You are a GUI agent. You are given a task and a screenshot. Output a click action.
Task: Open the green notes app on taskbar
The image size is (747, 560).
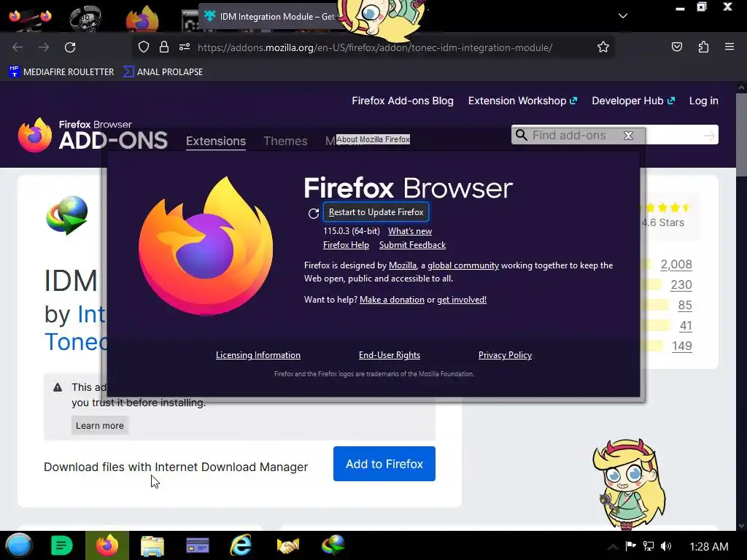[x=61, y=545]
